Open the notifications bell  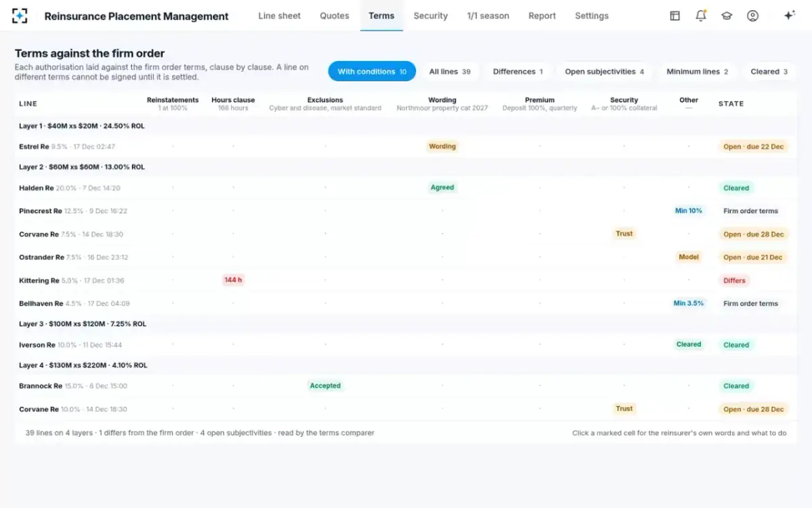tap(701, 16)
